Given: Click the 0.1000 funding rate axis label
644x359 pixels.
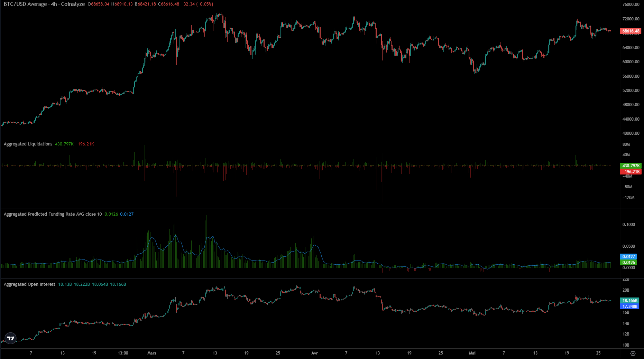Looking at the screenshot, I should click(629, 225).
